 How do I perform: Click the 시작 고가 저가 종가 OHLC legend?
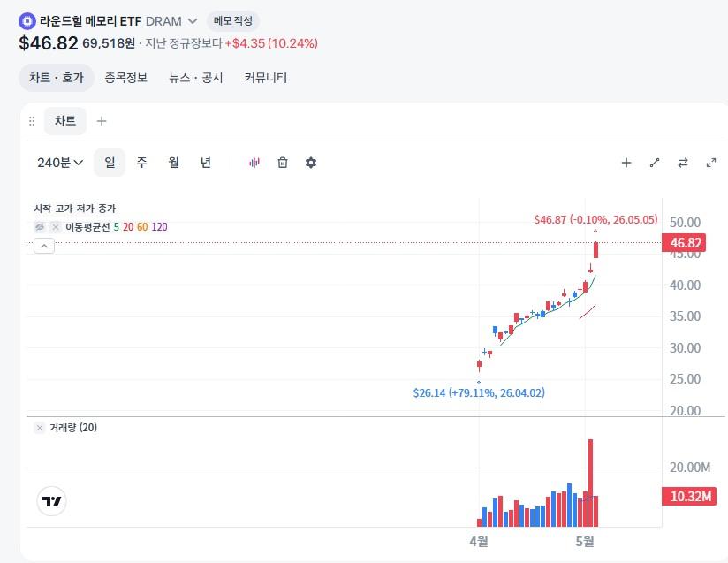pos(75,208)
